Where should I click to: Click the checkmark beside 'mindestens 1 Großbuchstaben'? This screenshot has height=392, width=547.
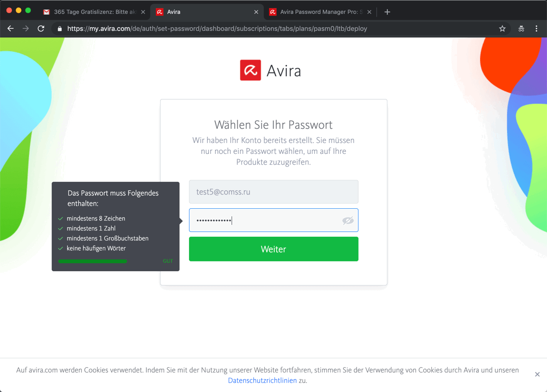(x=60, y=239)
